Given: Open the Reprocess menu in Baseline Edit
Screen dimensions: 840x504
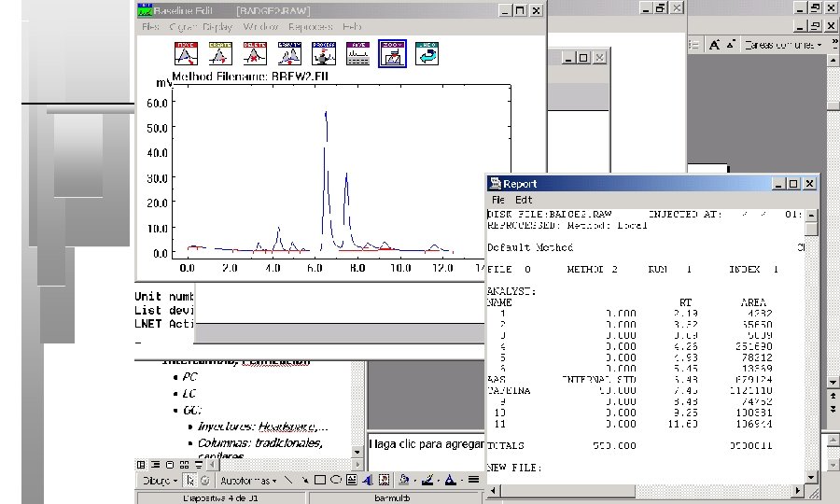Looking at the screenshot, I should [x=310, y=26].
